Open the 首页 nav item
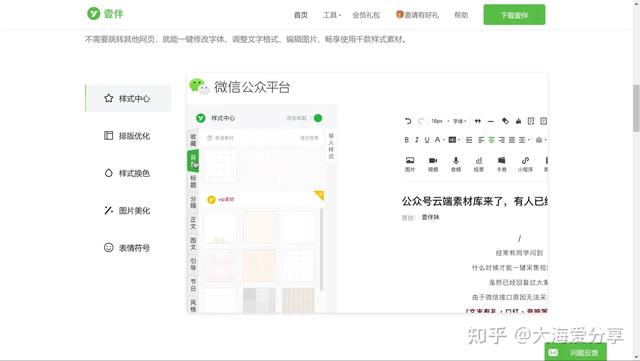The width and height of the screenshot is (640, 361). pos(301,15)
